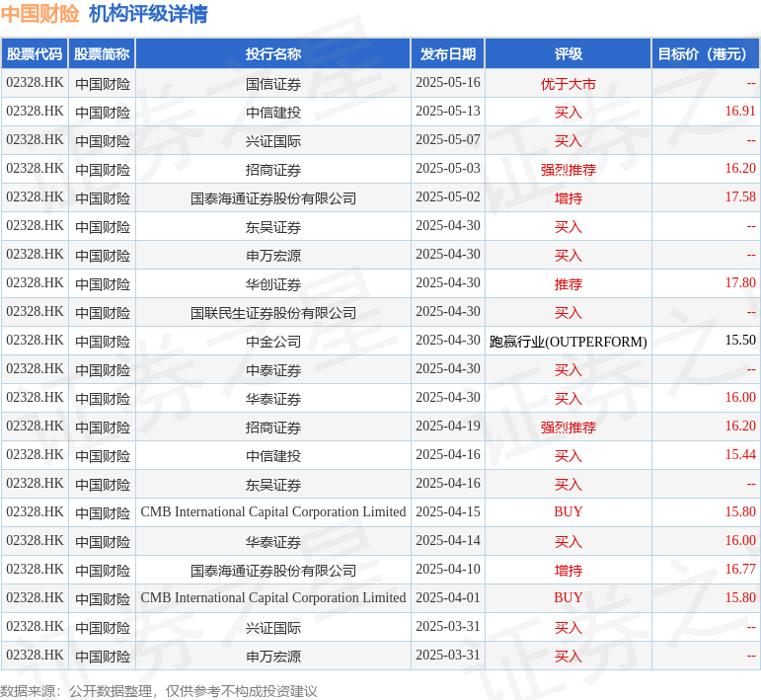Click the 推荐 rating in 华创证券 row

[x=569, y=284]
